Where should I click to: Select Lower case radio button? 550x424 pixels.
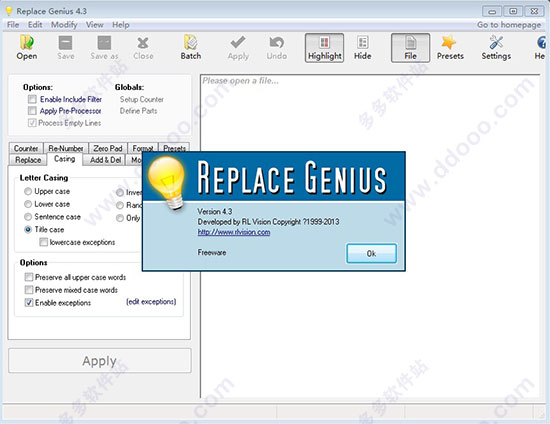coord(28,204)
